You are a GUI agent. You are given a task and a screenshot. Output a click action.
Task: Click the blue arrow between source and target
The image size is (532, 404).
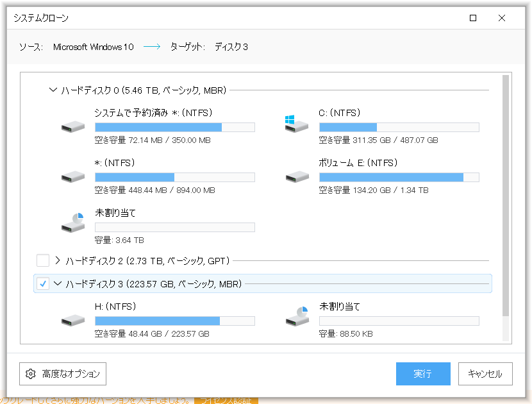coord(151,46)
